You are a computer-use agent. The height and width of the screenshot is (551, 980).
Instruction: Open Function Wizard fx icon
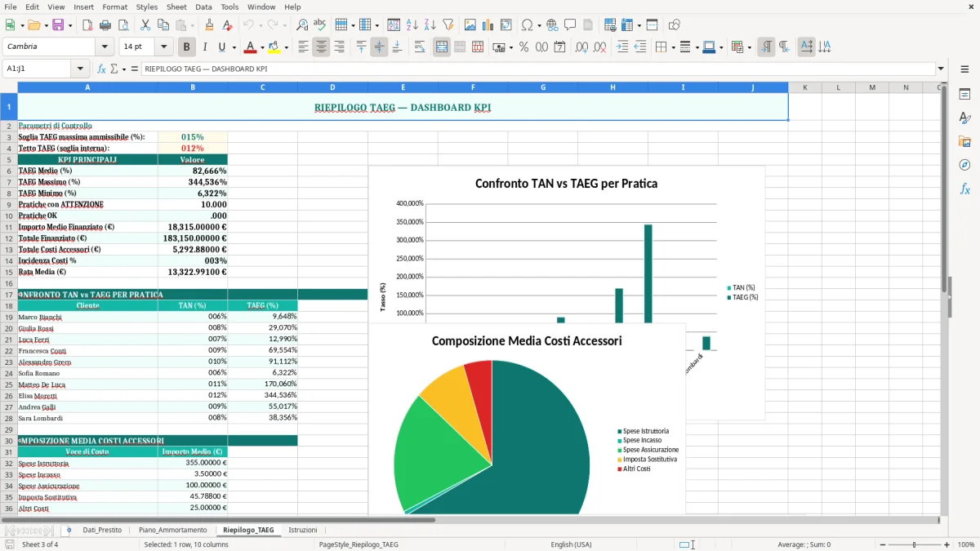101,69
